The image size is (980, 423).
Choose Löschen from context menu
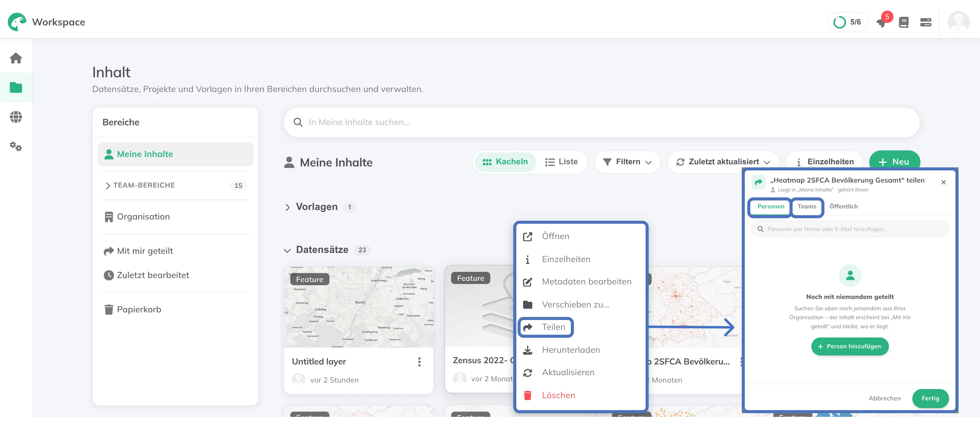pos(581,395)
